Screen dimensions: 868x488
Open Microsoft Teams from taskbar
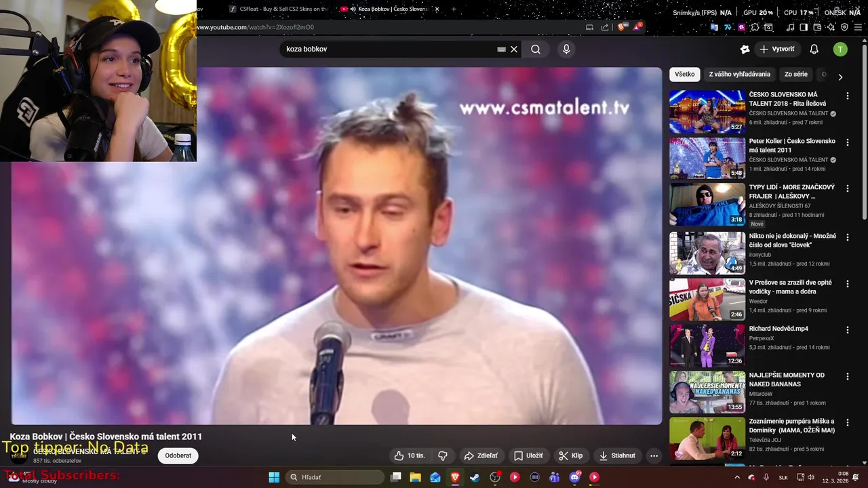tap(555, 477)
